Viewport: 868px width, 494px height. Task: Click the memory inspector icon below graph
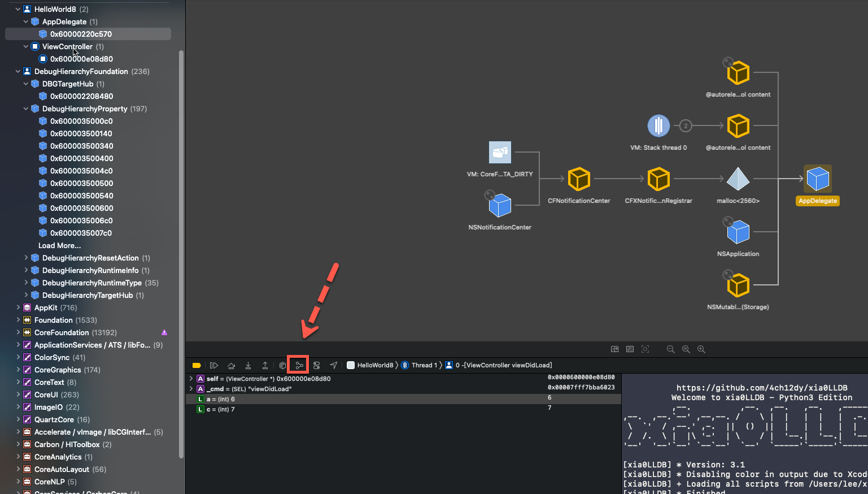(x=630, y=349)
